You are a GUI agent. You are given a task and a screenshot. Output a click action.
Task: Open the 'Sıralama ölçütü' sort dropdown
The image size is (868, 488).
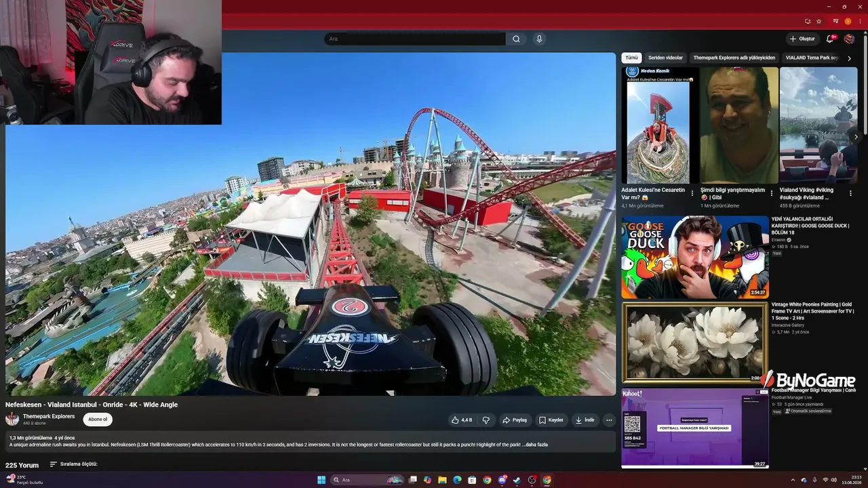tap(74, 464)
